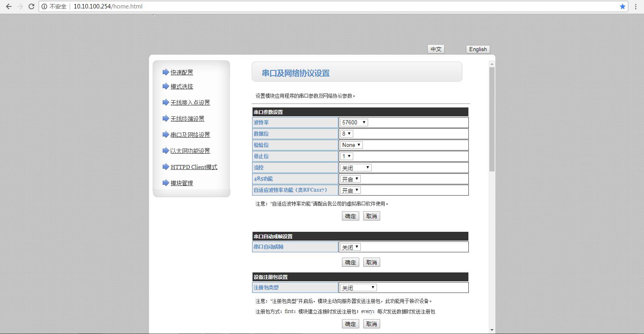Click the blue arrow beside 模块管理

166,183
